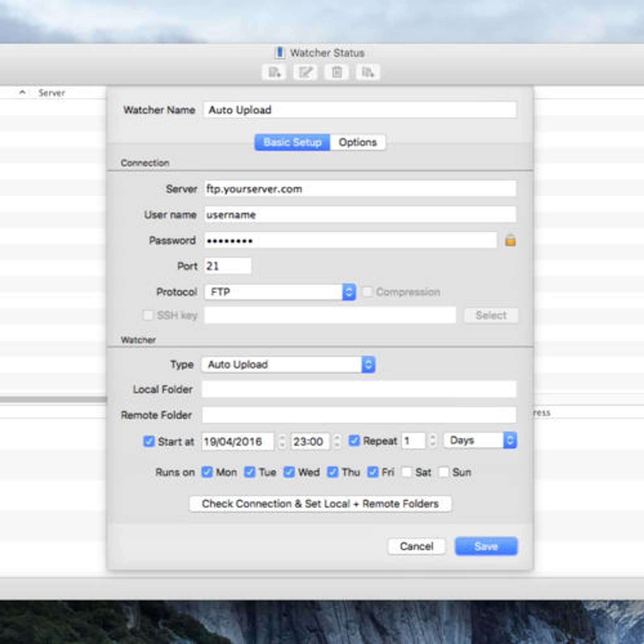Toggle the Start at checkbox
The width and height of the screenshot is (644, 644).
[x=149, y=441]
